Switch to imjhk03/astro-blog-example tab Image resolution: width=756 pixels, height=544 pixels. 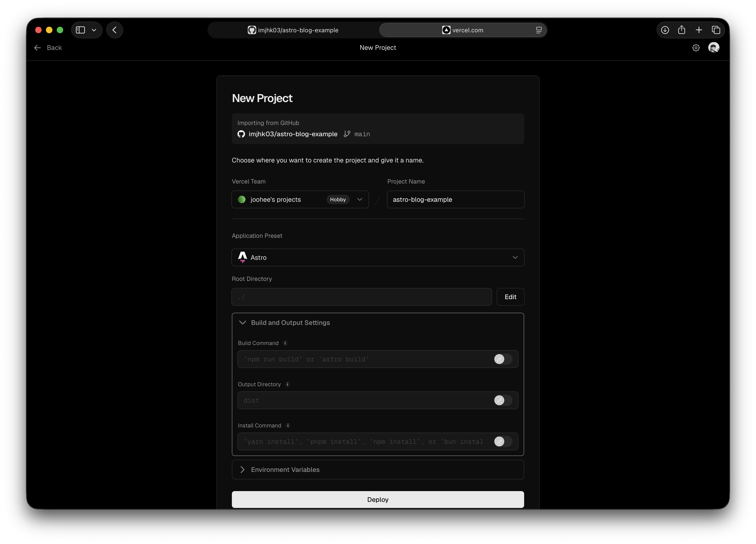(x=293, y=30)
